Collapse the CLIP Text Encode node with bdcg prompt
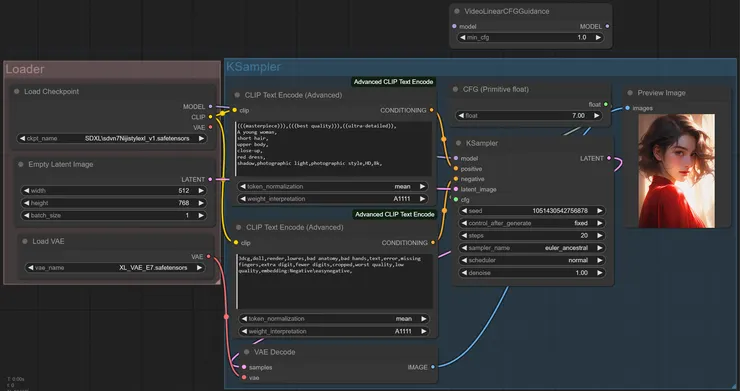The width and height of the screenshot is (740, 391). [x=238, y=227]
